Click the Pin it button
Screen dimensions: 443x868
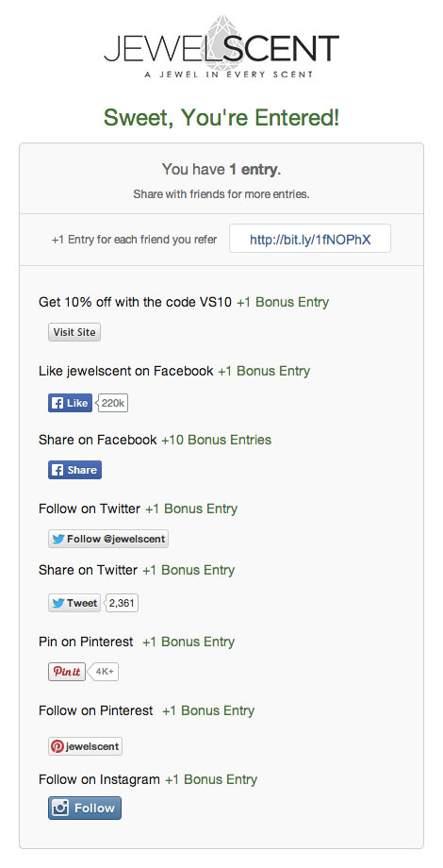click(x=66, y=672)
